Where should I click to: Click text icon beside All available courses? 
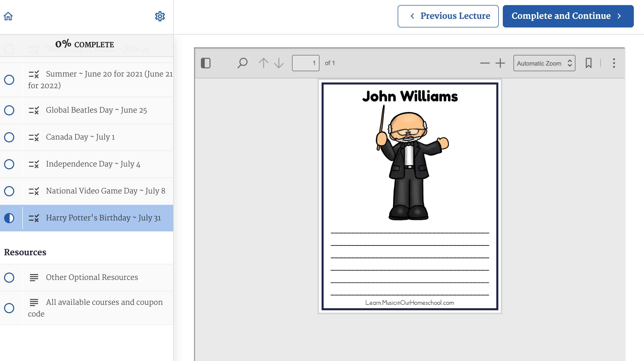[x=34, y=303]
